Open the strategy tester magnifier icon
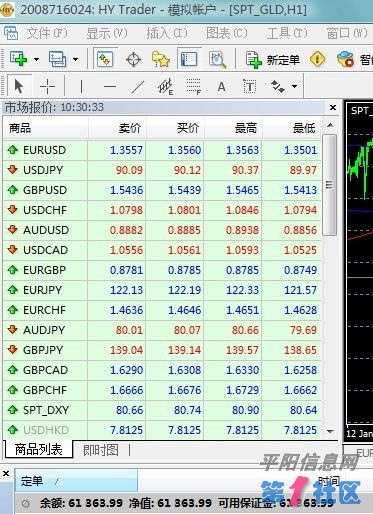Viewport: 373px width, 514px height. click(217, 60)
